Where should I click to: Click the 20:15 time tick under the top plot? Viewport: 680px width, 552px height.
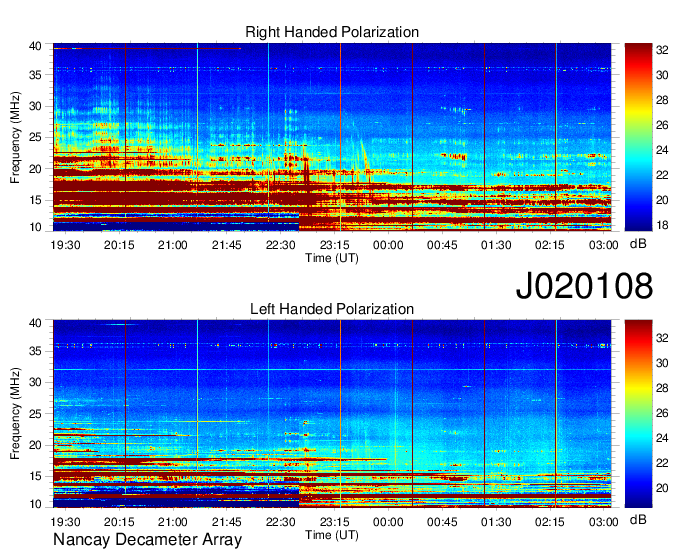click(119, 245)
